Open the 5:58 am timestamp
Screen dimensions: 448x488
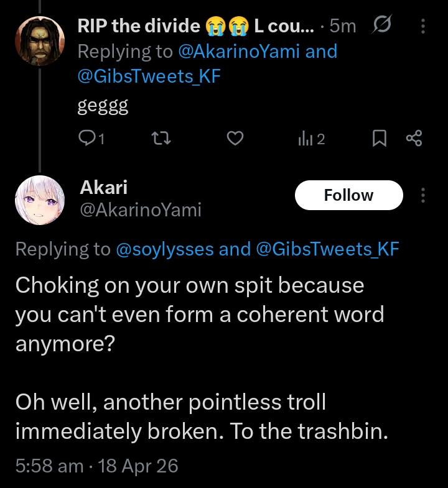point(49,466)
